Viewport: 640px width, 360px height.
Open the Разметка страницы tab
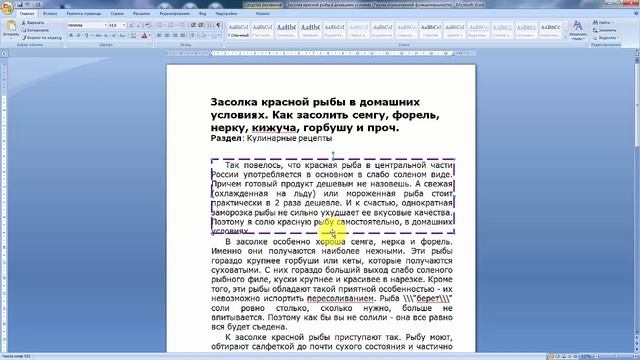coord(84,13)
